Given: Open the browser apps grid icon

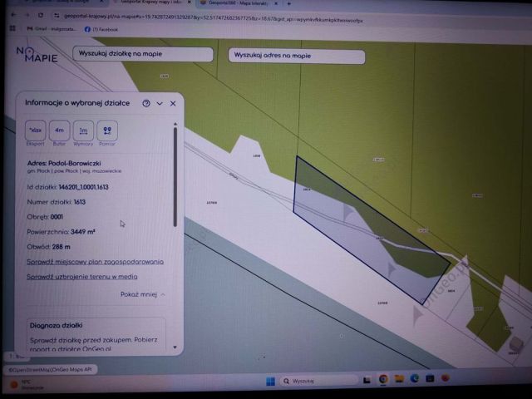Looking at the screenshot, I should 12,28.
